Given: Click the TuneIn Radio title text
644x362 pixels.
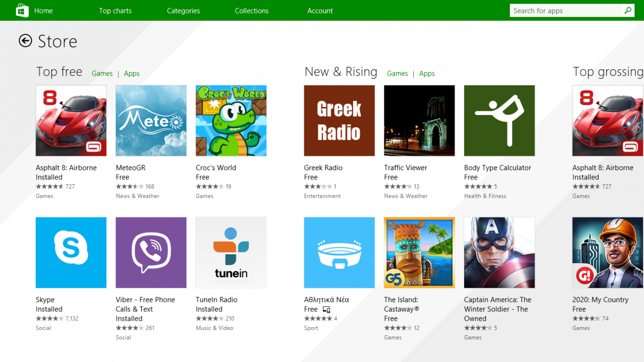Looking at the screenshot, I should (x=216, y=300).
